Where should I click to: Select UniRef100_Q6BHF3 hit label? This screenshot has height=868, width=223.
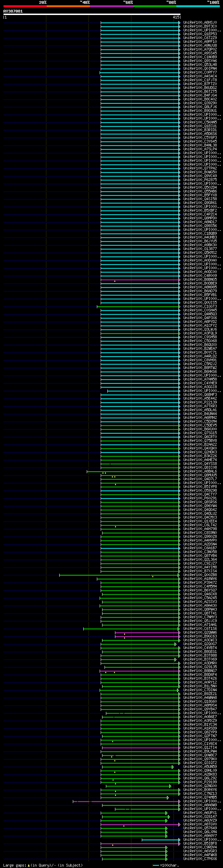point(200,395)
